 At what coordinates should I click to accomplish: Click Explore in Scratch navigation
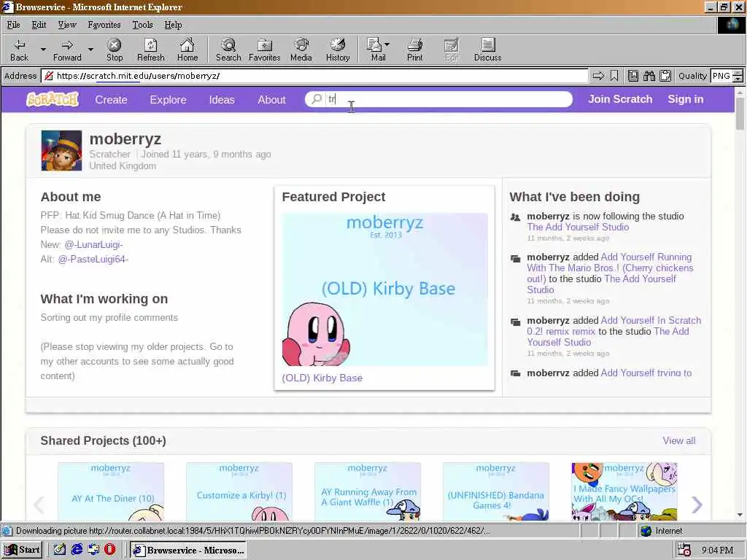pos(169,99)
